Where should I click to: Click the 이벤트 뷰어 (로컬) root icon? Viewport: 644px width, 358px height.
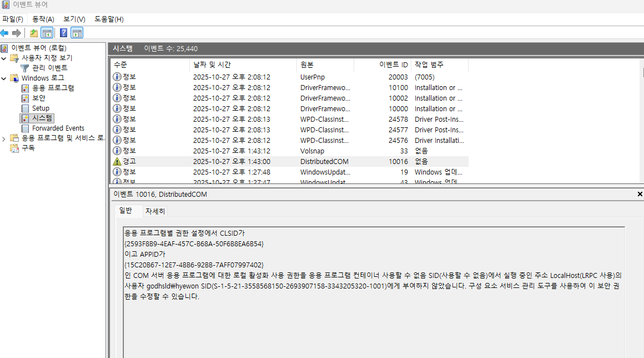[4, 48]
